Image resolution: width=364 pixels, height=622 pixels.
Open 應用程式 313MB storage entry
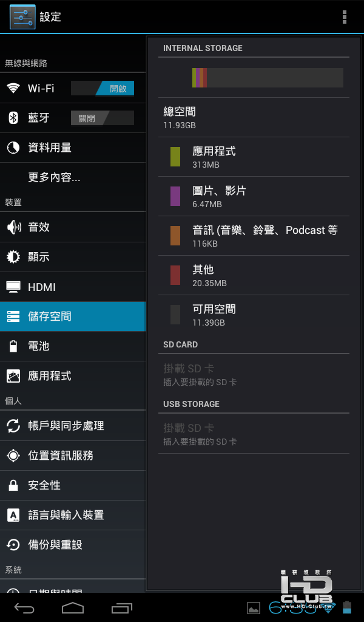point(254,157)
